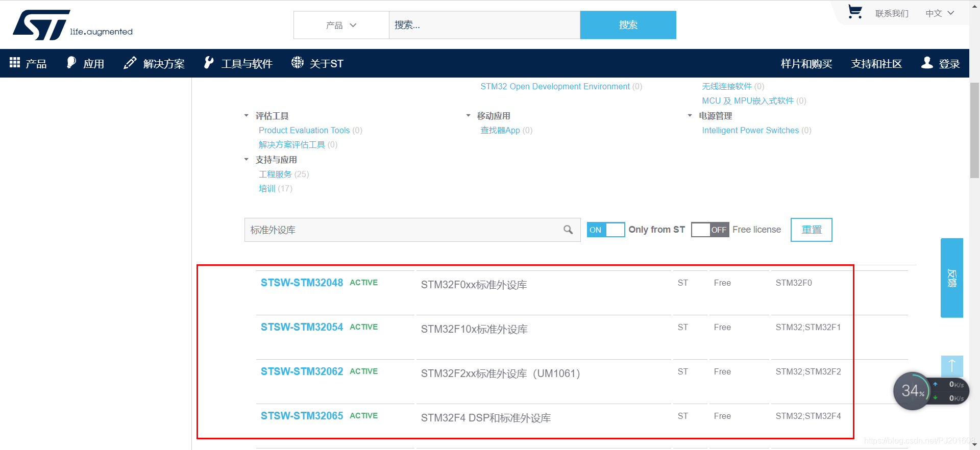Click the STM32;STM32F4 cell

pos(808,416)
